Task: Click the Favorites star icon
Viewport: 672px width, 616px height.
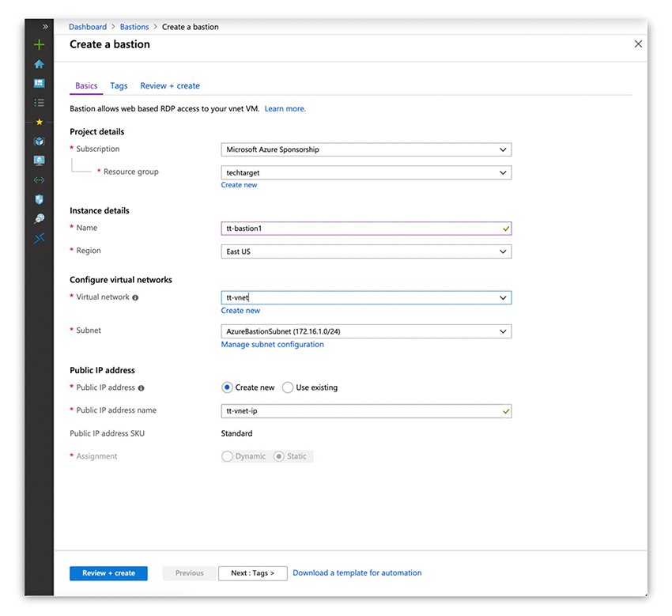Action: 38,121
